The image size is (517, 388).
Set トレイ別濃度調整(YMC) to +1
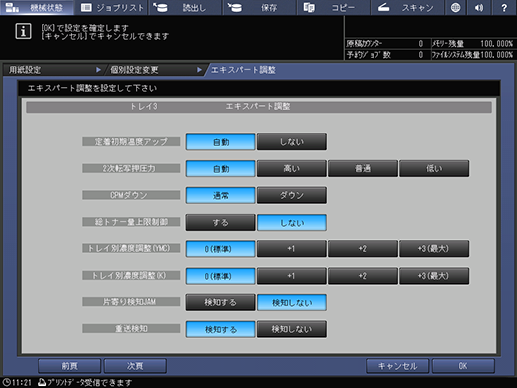(x=292, y=249)
